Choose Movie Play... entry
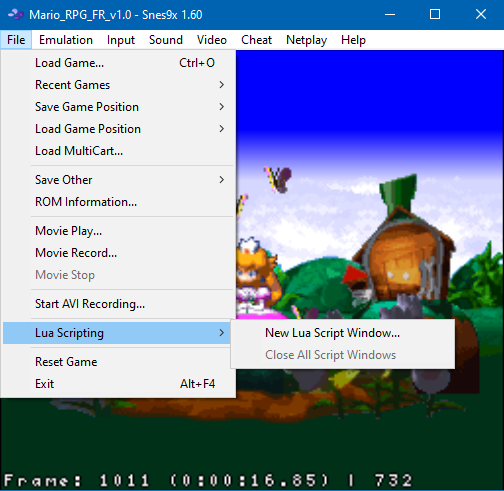 pyautogui.click(x=117, y=231)
